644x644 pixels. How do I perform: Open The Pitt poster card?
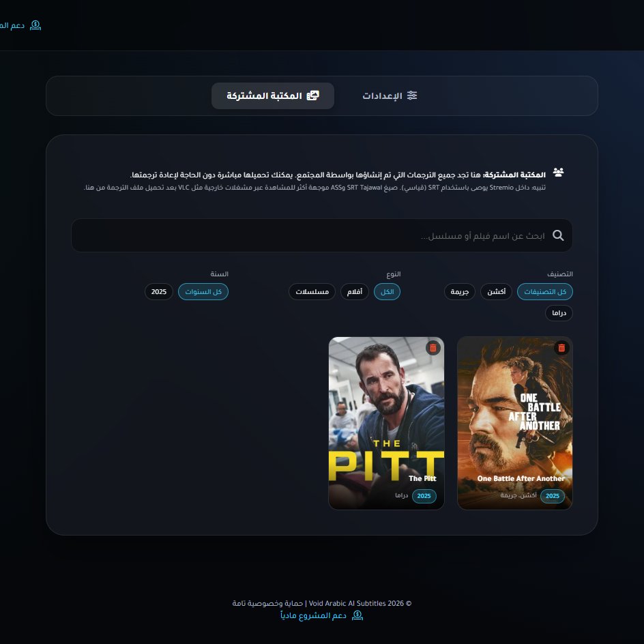[386, 423]
